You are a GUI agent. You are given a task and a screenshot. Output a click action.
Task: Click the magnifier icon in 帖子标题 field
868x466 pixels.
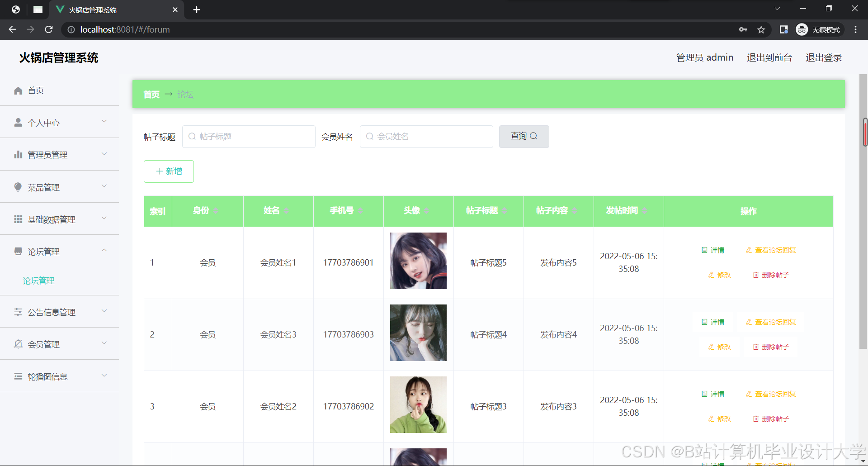coord(192,136)
